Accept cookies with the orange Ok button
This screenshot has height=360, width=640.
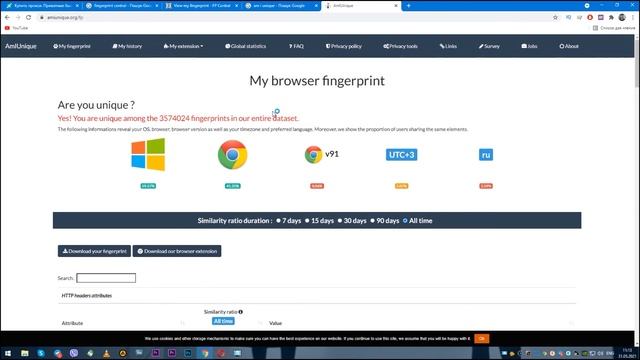tap(482, 338)
